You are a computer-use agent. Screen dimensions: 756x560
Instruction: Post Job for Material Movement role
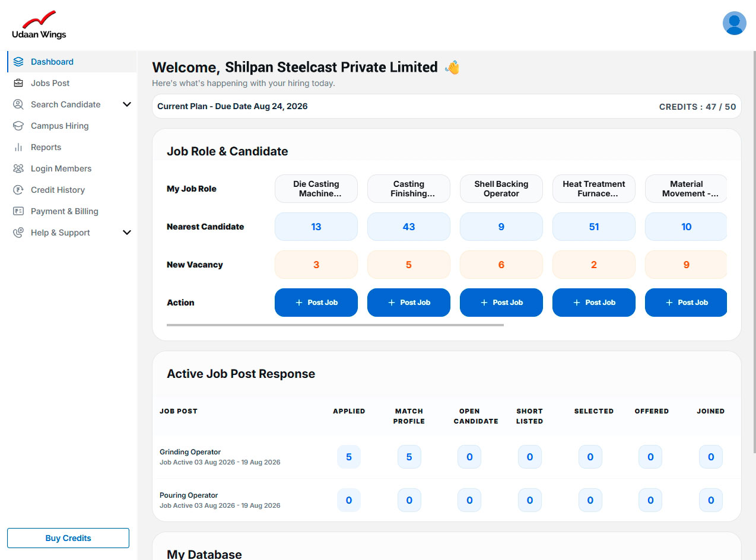coord(686,303)
